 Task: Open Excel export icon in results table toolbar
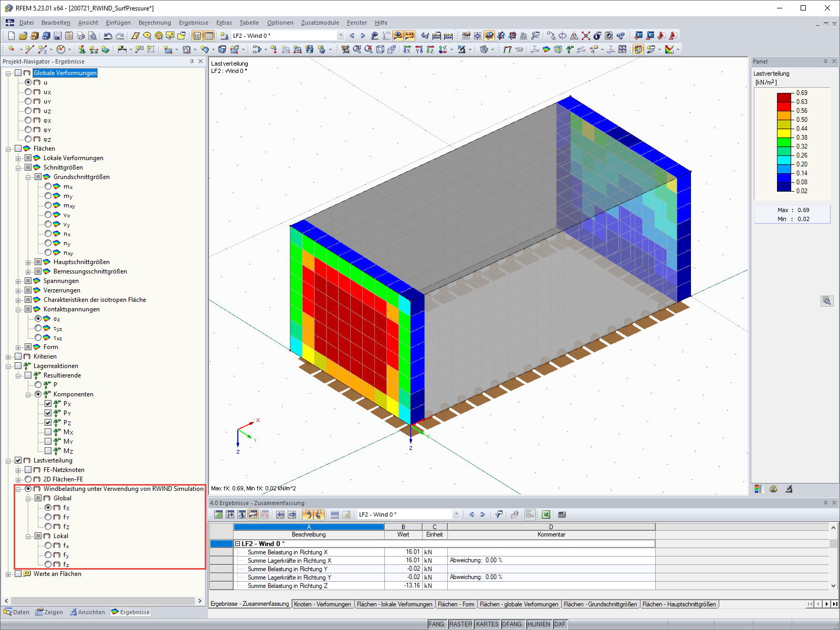(546, 514)
